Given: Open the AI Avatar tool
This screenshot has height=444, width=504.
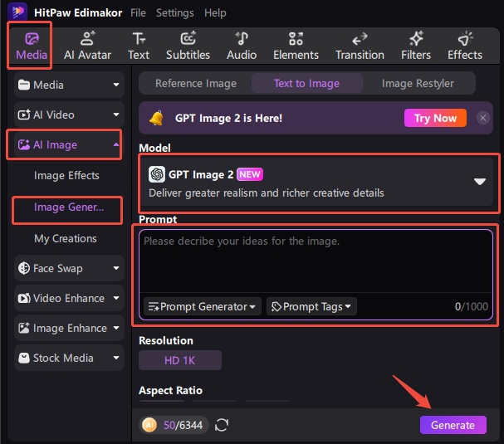Looking at the screenshot, I should [87, 46].
